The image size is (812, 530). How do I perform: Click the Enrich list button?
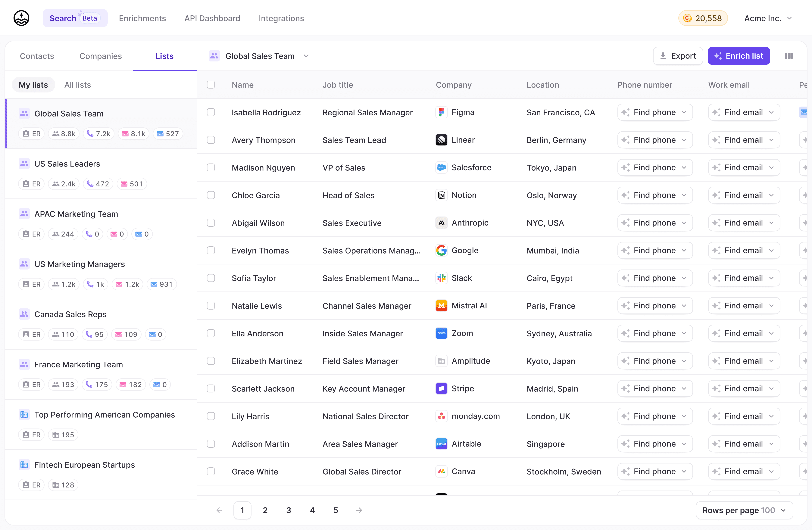[738, 56]
